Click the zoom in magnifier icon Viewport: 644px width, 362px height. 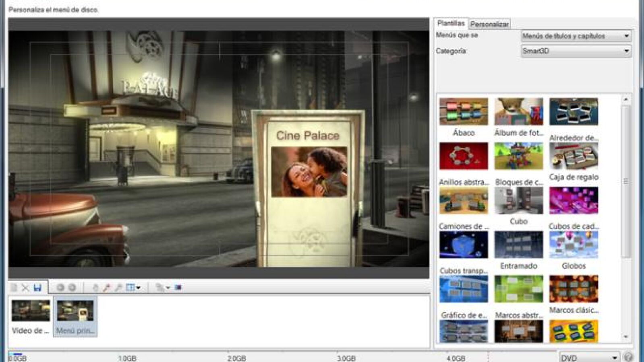point(107,288)
